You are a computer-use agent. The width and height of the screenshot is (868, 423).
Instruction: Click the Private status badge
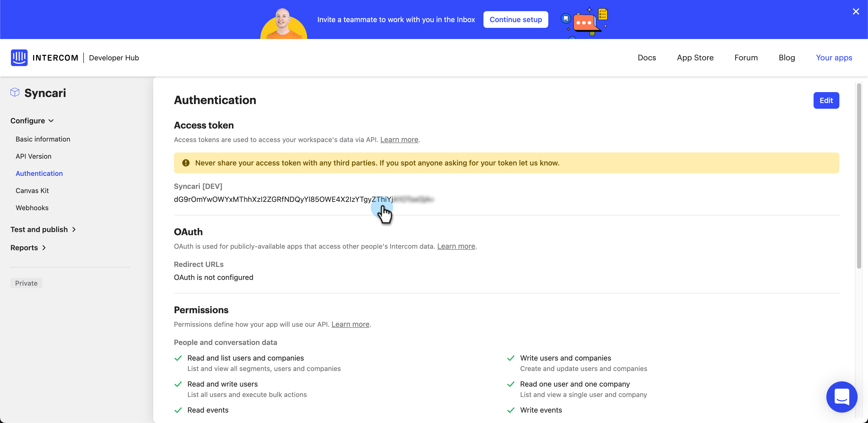coord(26,283)
